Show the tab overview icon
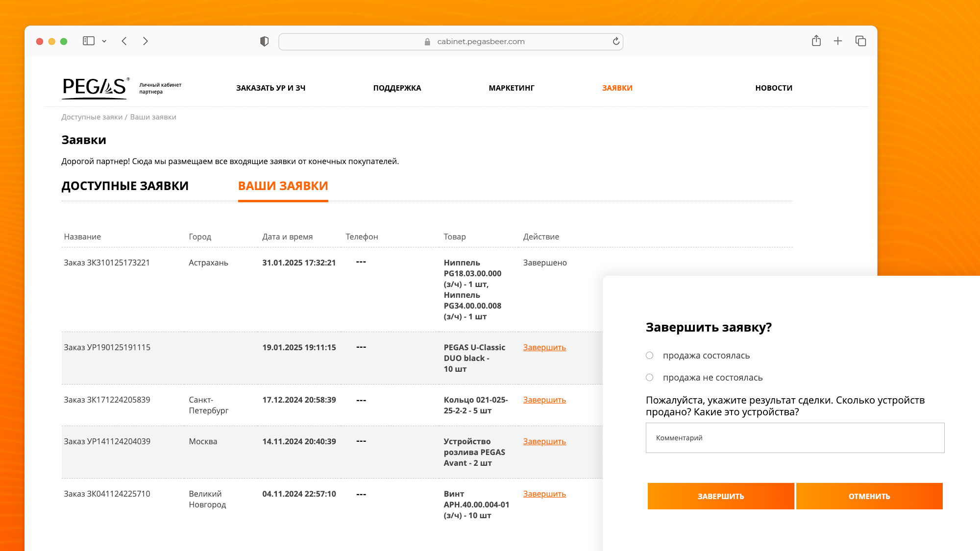The height and width of the screenshot is (551, 980). click(x=860, y=41)
